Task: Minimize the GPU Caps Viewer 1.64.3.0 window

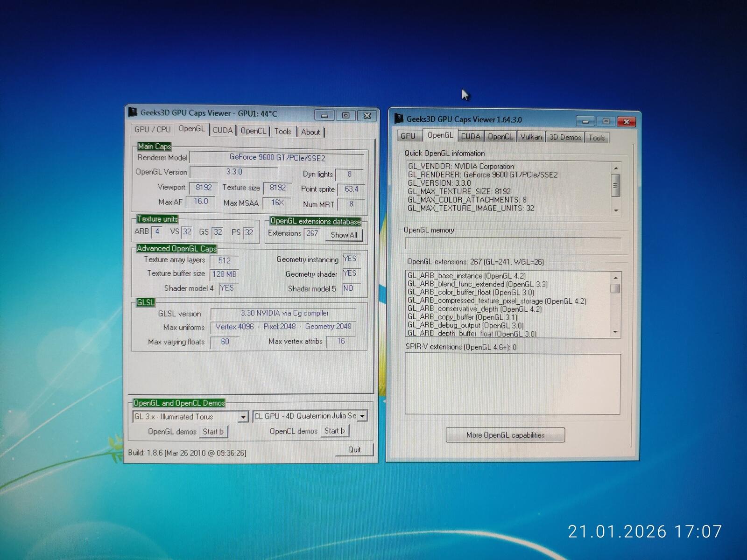Action: click(x=585, y=121)
